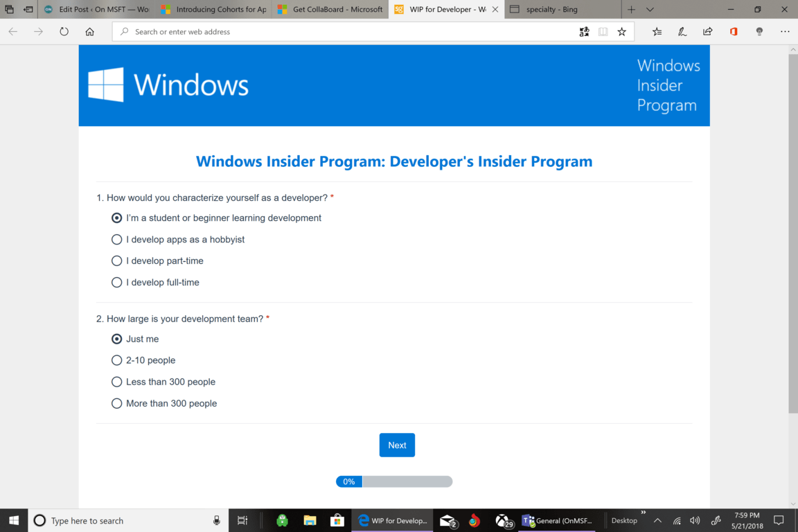The width and height of the screenshot is (798, 532).
Task: Open the favorites hub icon
Action: point(657,32)
